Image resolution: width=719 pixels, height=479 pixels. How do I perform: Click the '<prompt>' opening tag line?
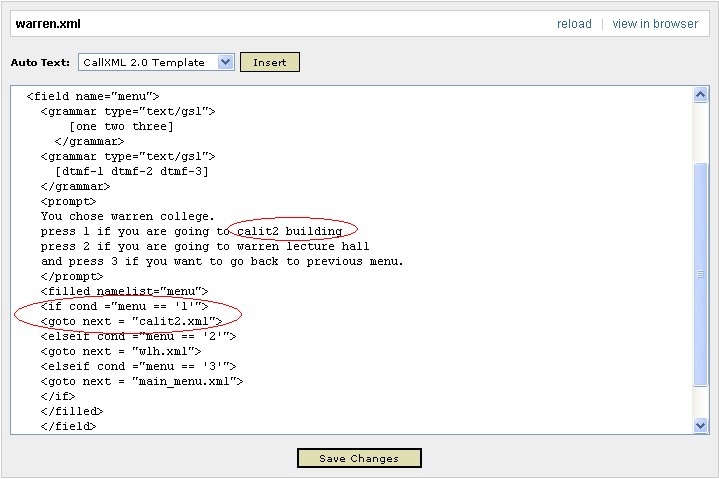click(x=68, y=201)
